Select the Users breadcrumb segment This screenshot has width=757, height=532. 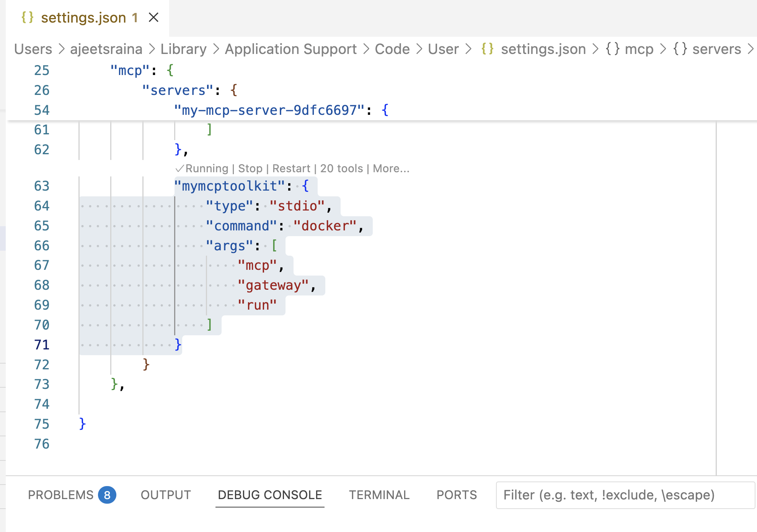pos(33,49)
